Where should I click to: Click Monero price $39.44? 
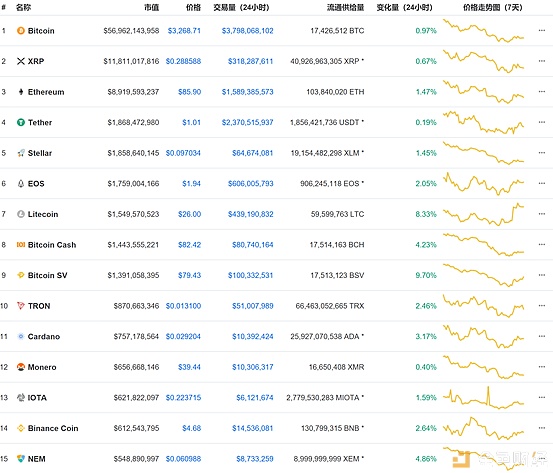189,367
